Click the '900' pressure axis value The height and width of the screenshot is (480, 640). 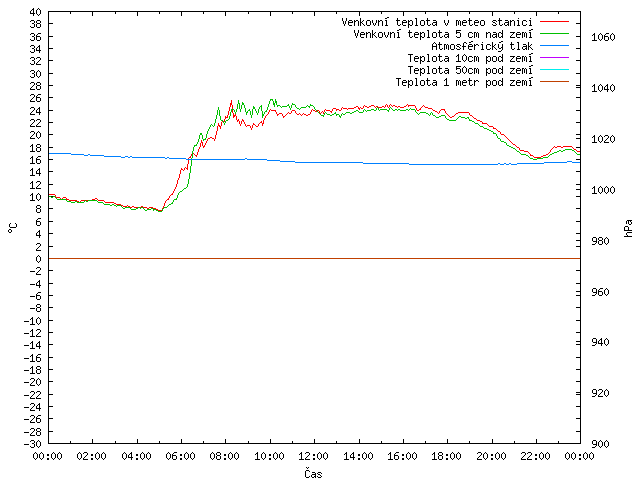(x=600, y=444)
